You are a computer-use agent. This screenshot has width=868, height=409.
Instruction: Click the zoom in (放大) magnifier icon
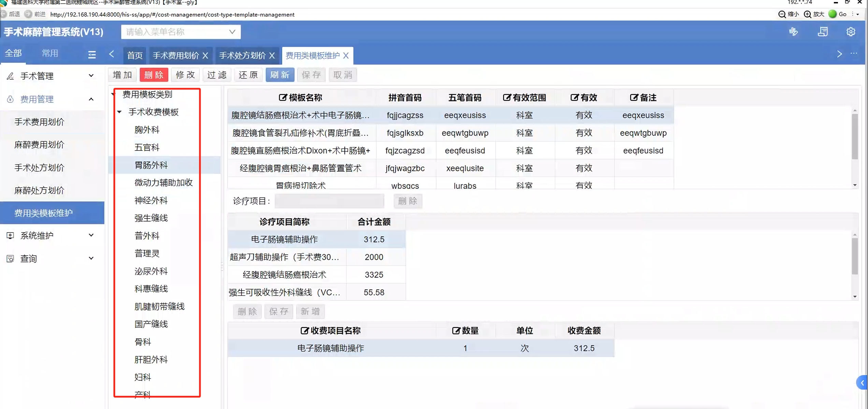[x=808, y=14]
